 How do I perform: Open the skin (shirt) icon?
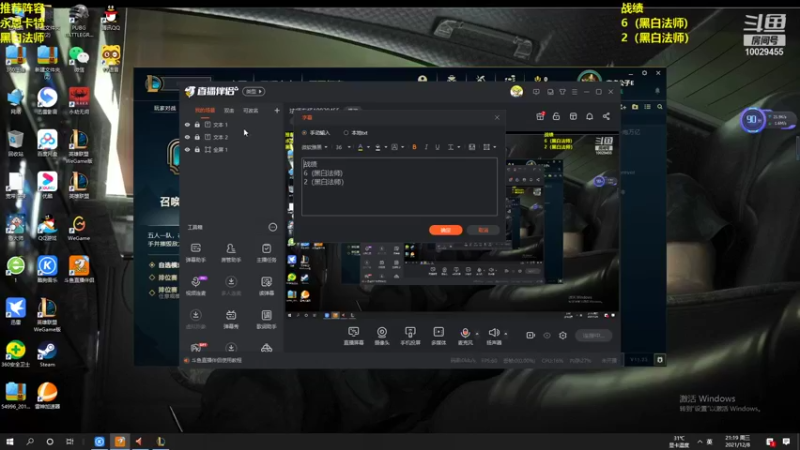[562, 92]
